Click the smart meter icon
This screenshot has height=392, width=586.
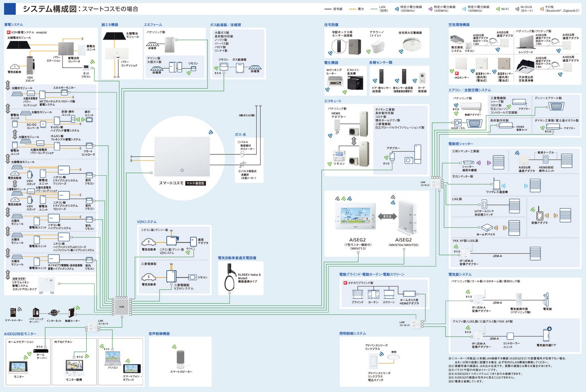point(13,312)
